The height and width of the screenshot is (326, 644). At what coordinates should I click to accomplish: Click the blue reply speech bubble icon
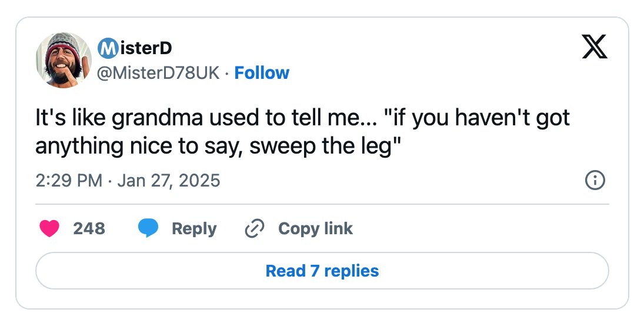(x=148, y=228)
